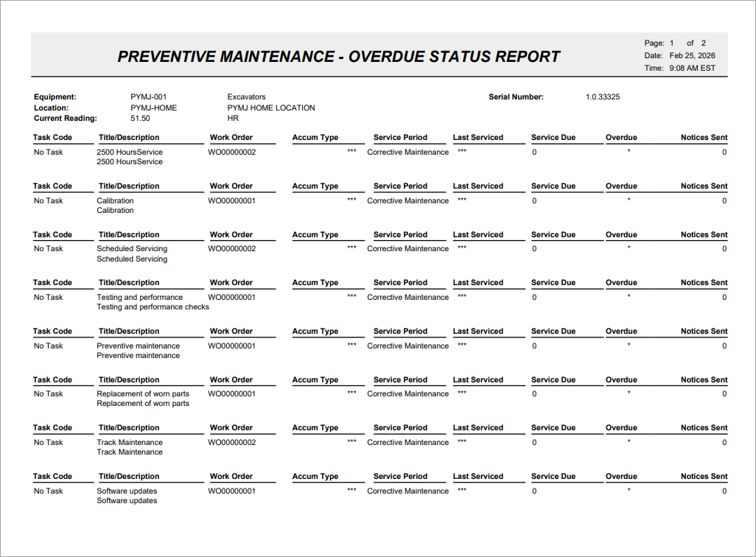The width and height of the screenshot is (756, 557).
Task: Click the topmost 'Accum Type' column header
Action: (315, 138)
